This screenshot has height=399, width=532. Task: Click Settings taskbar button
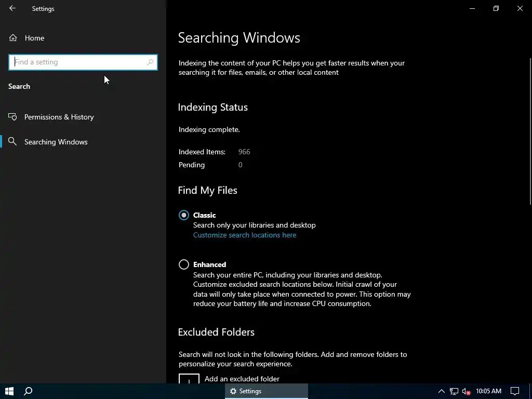(267, 391)
